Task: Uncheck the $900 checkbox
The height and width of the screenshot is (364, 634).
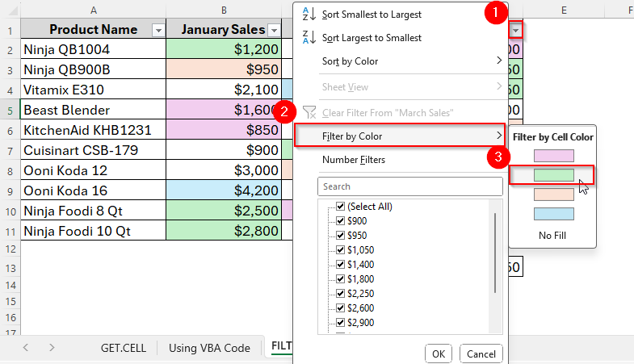Action: coord(340,221)
